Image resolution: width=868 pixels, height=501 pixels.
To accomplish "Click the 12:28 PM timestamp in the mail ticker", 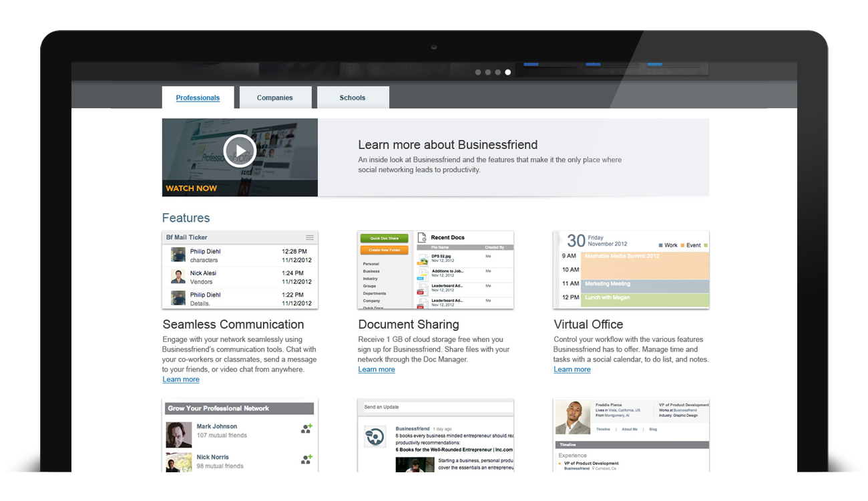I will [294, 251].
